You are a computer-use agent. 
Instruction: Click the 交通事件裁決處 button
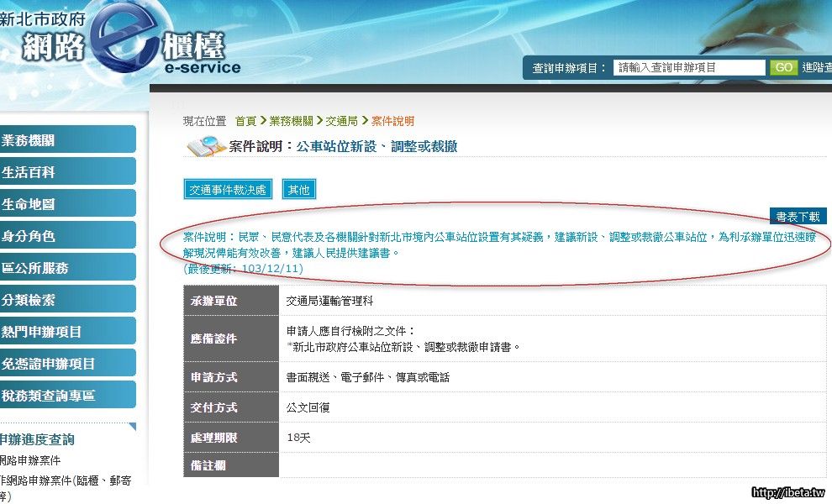[x=228, y=190]
